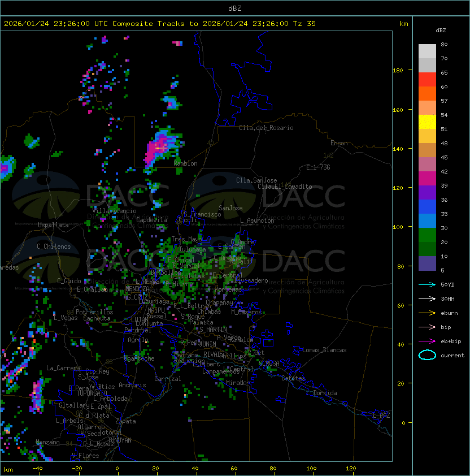This screenshot has width=470, height=476.
Task: Click the 'Clla.El_Cavadito' map label
Action: pyautogui.click(x=285, y=187)
